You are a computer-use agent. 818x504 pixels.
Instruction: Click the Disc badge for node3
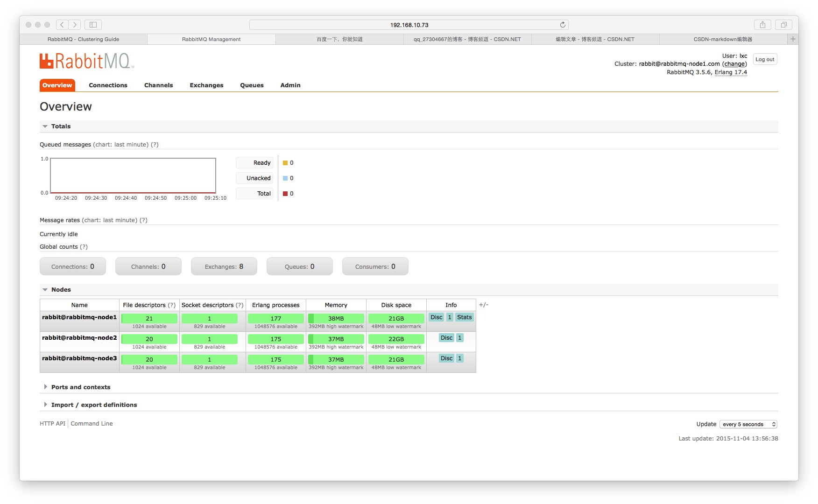pyautogui.click(x=447, y=358)
